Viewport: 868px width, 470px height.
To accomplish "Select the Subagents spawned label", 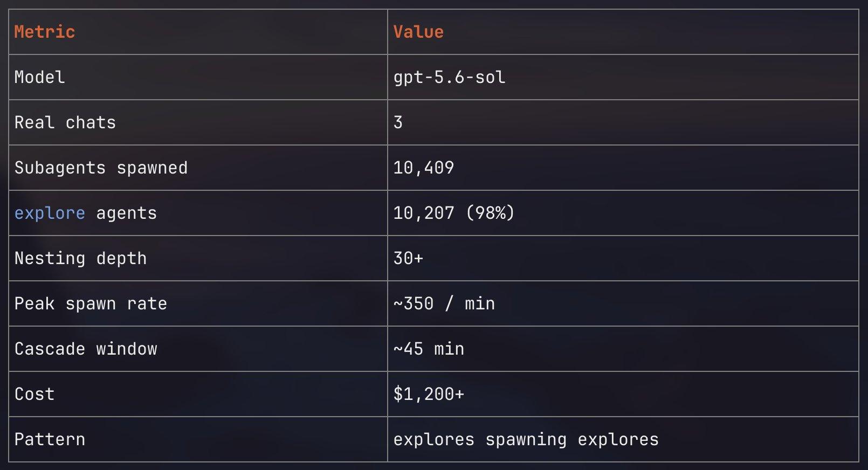I will pyautogui.click(x=101, y=168).
